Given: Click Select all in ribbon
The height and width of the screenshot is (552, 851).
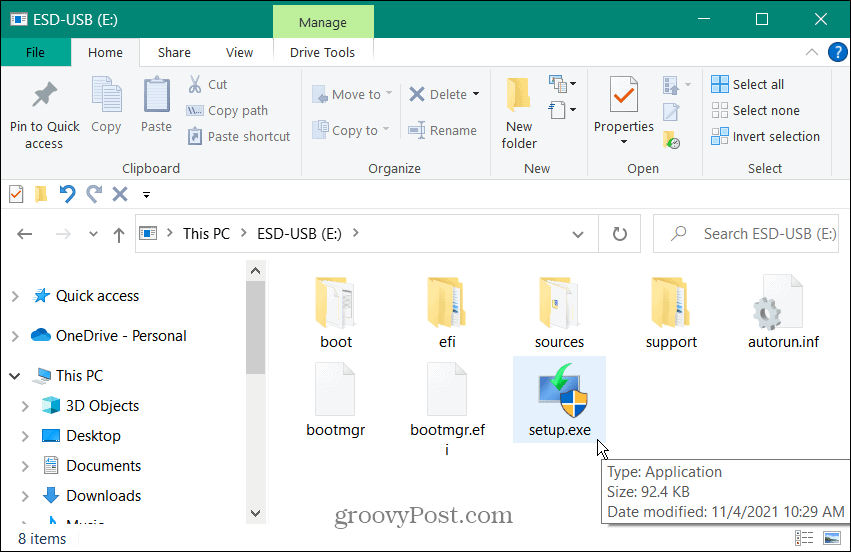Looking at the screenshot, I should (x=748, y=85).
